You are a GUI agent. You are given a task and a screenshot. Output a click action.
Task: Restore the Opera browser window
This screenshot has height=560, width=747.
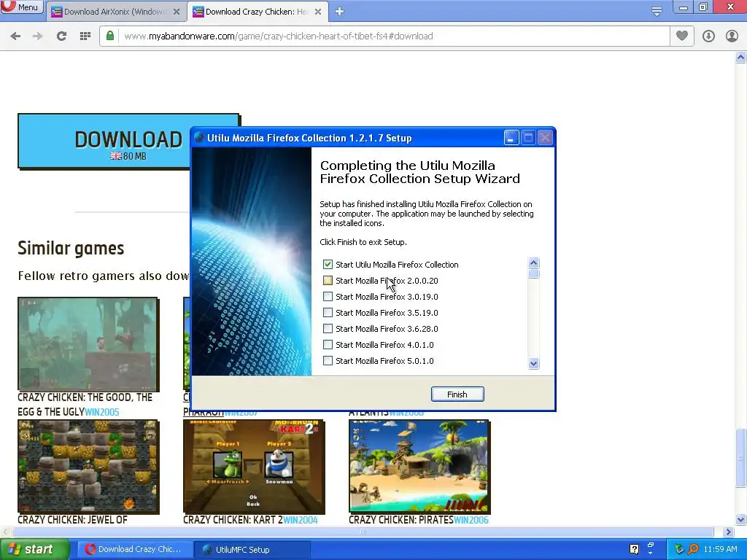click(703, 7)
